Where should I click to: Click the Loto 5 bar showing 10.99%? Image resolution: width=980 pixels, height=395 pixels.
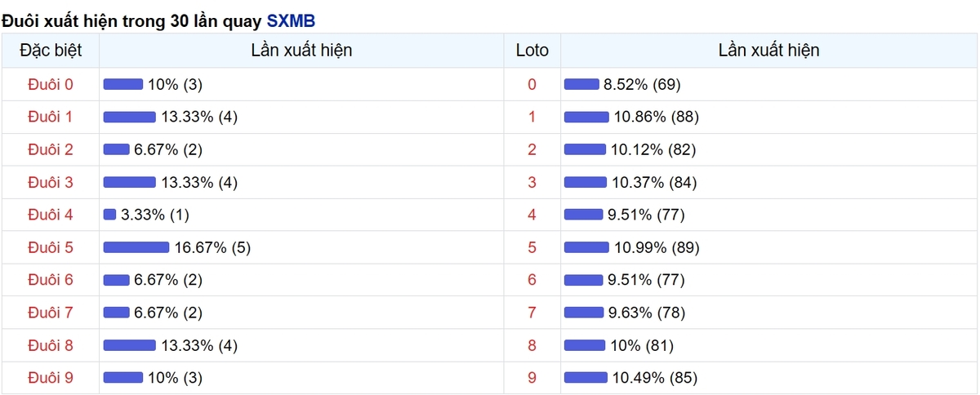[x=586, y=247]
